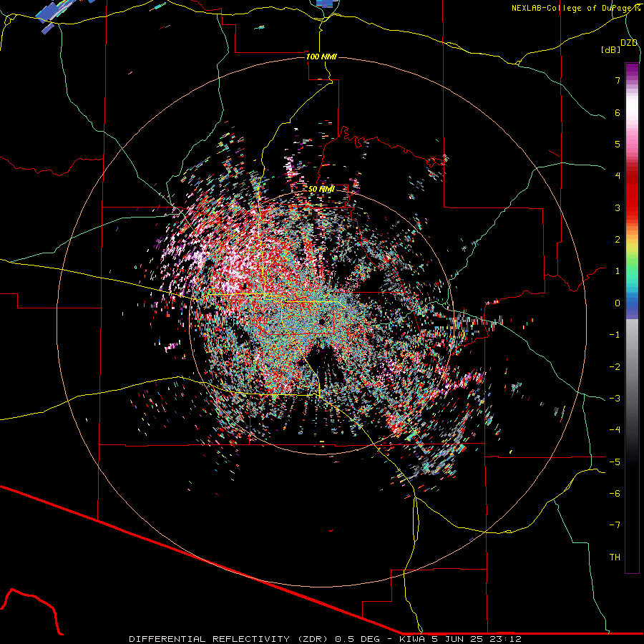The image size is (644, 644).
Task: Click the scale value -1 on the color bar
Action: click(x=615, y=335)
